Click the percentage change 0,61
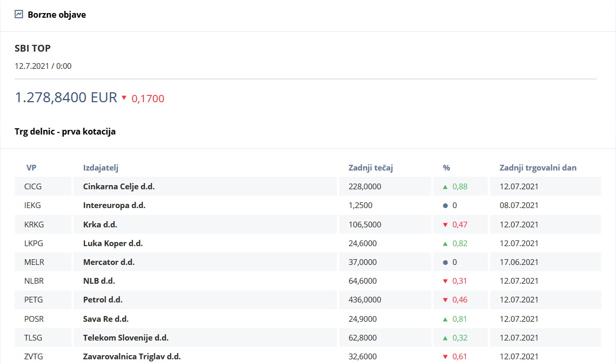The height and width of the screenshot is (364, 616). click(x=460, y=357)
